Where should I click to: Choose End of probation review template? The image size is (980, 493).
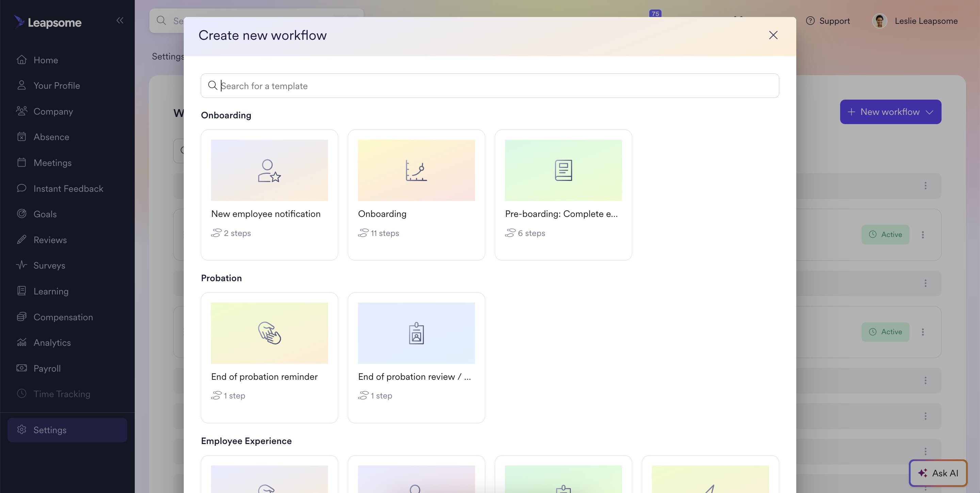coord(416,358)
